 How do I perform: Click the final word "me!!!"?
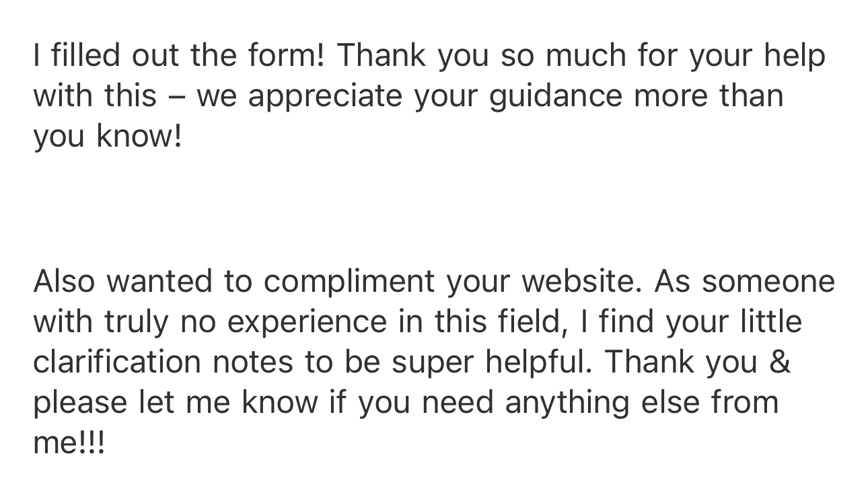point(69,442)
